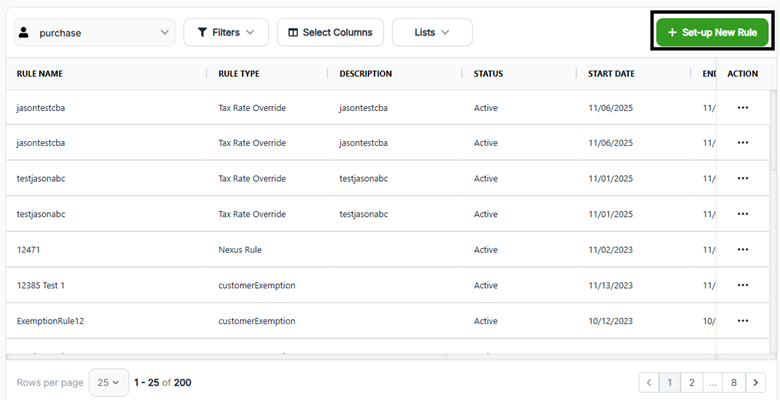The image size is (780, 400).
Task: Open the purchase dropdown selector
Action: click(95, 32)
